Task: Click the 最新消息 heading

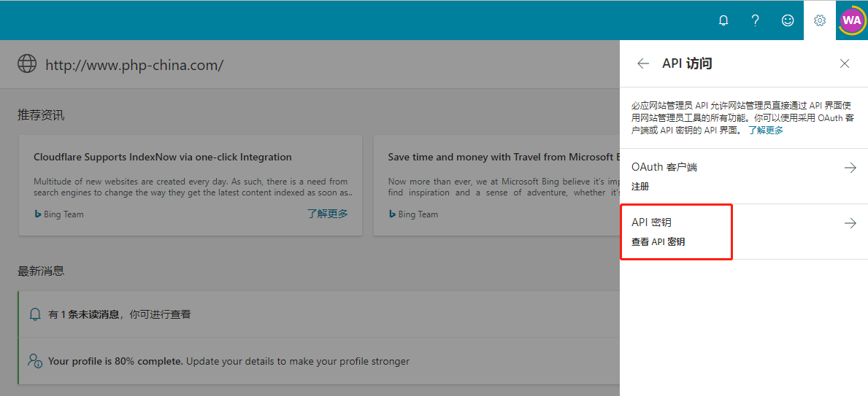Action: pyautogui.click(x=41, y=271)
